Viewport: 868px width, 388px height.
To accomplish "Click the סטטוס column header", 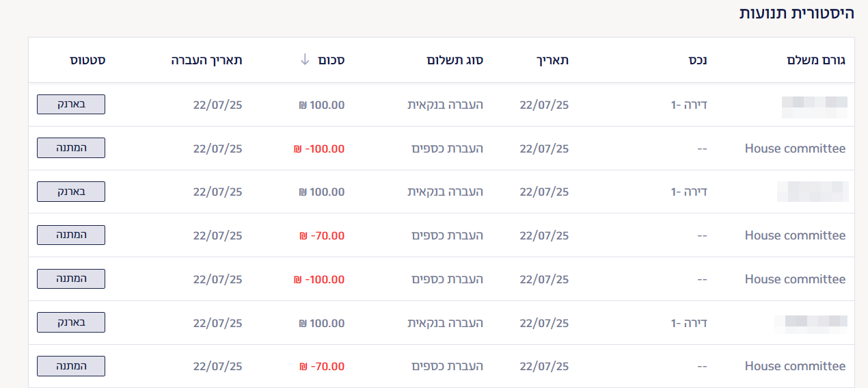I will (x=87, y=60).
